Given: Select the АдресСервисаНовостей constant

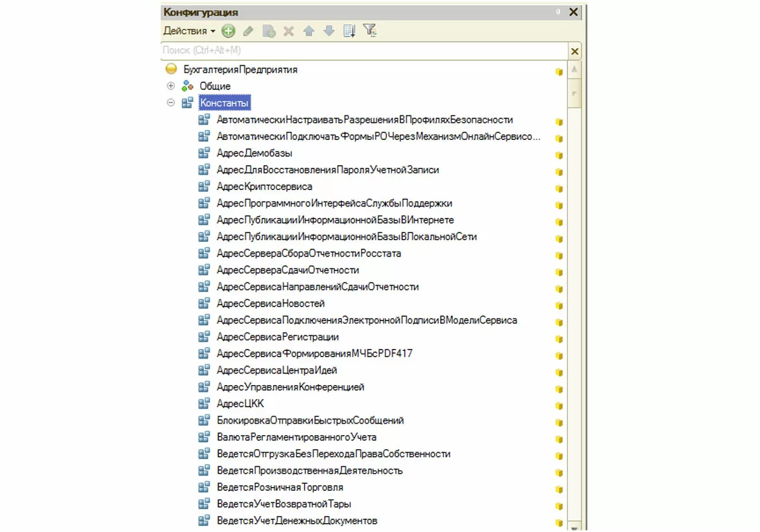Looking at the screenshot, I should point(271,303).
